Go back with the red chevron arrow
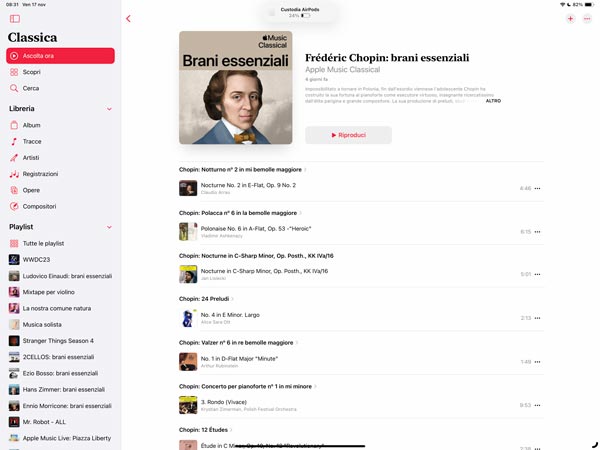 point(128,19)
